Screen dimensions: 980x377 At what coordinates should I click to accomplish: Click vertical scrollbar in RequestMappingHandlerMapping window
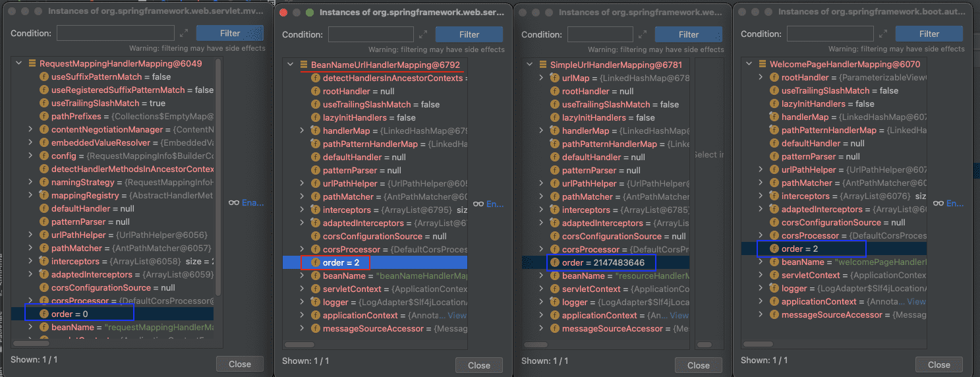(219, 178)
